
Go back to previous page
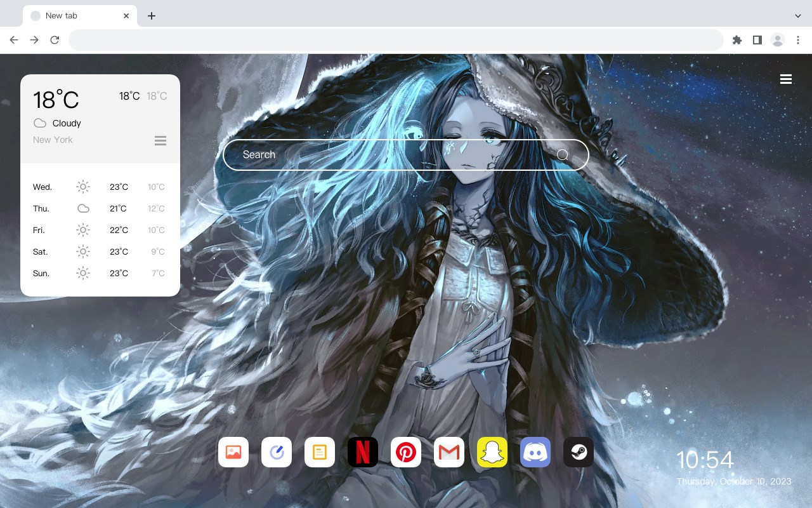click(14, 40)
